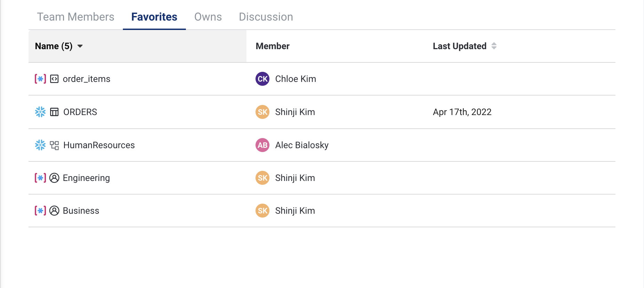
Task: Click the Snowflake icon in the HumanResources row
Action: click(40, 145)
